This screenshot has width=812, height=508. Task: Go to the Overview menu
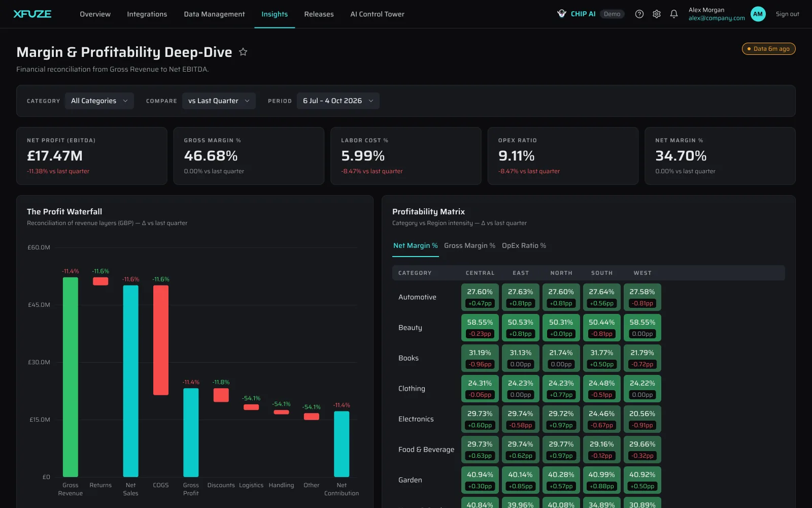tap(95, 14)
